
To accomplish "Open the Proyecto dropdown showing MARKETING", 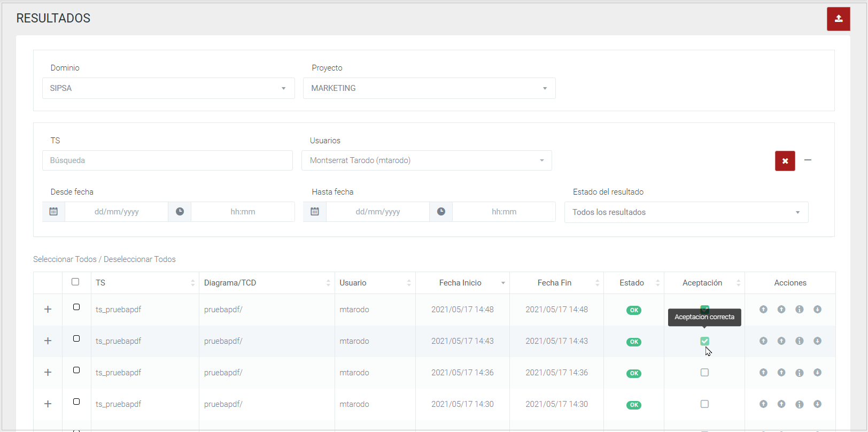I will coord(429,88).
